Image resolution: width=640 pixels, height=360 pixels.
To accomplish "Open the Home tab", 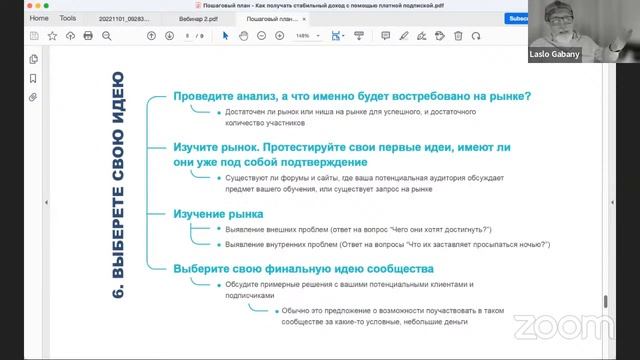I will (x=39, y=18).
